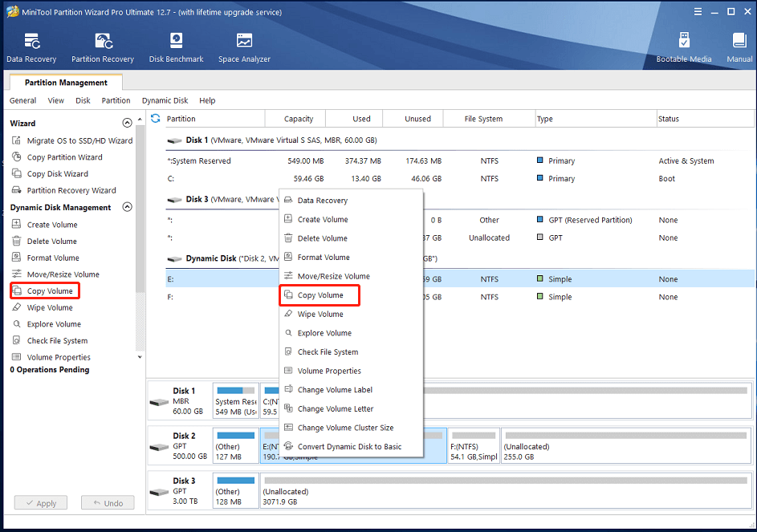757x532 pixels.
Task: Open the View menu
Action: click(x=55, y=100)
